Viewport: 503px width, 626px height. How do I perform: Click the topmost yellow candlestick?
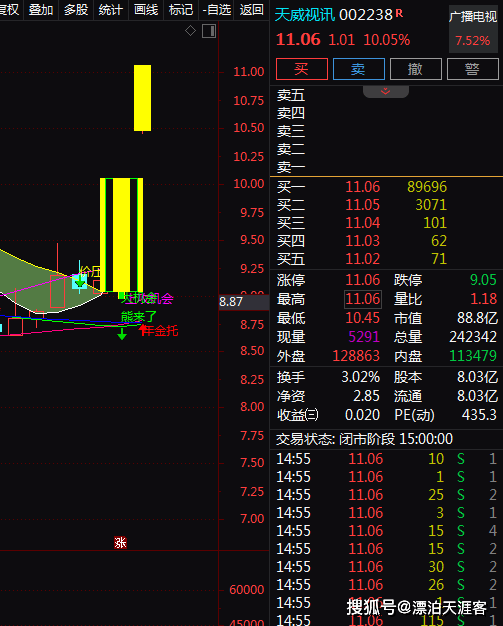[143, 98]
